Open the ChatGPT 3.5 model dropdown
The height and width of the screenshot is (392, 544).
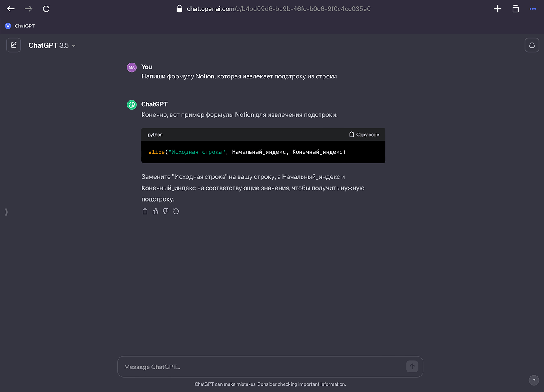52,45
